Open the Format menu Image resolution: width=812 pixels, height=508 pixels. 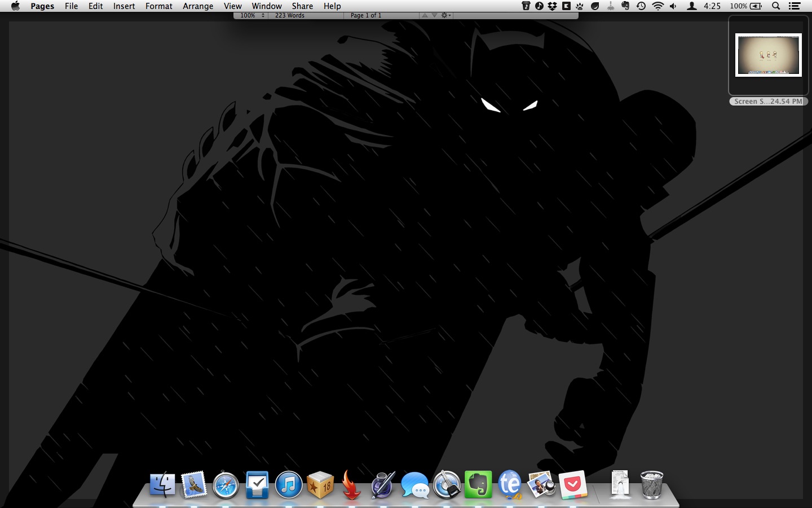(x=159, y=6)
